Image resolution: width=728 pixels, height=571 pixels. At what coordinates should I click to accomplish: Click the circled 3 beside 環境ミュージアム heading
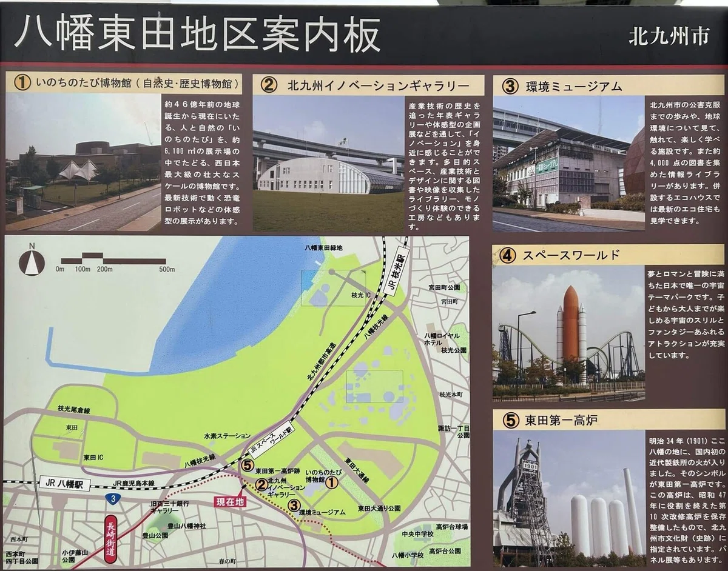click(x=510, y=86)
